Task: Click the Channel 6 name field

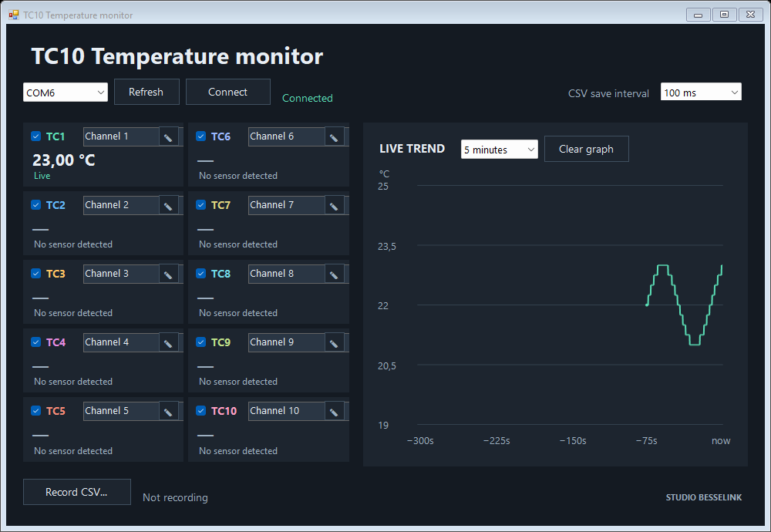Action: [x=287, y=136]
